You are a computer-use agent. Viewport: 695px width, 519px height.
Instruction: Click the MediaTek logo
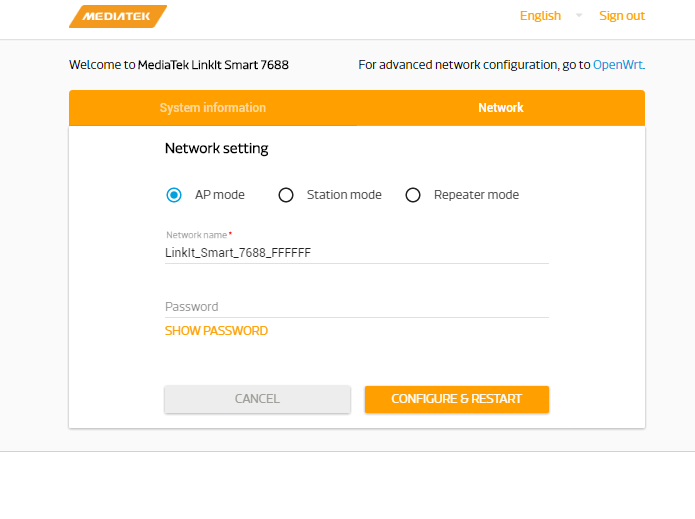(118, 16)
